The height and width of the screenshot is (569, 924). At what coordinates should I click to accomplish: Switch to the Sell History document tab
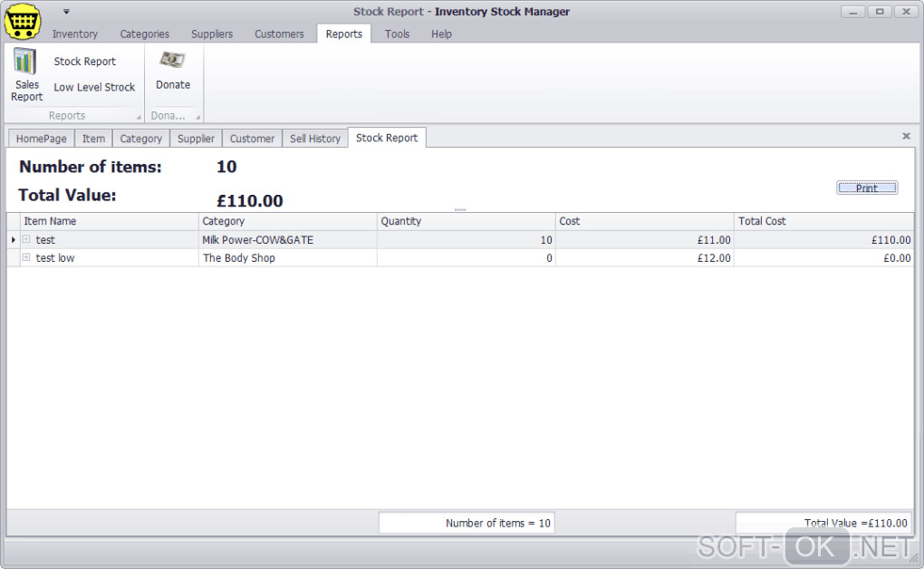click(x=315, y=139)
